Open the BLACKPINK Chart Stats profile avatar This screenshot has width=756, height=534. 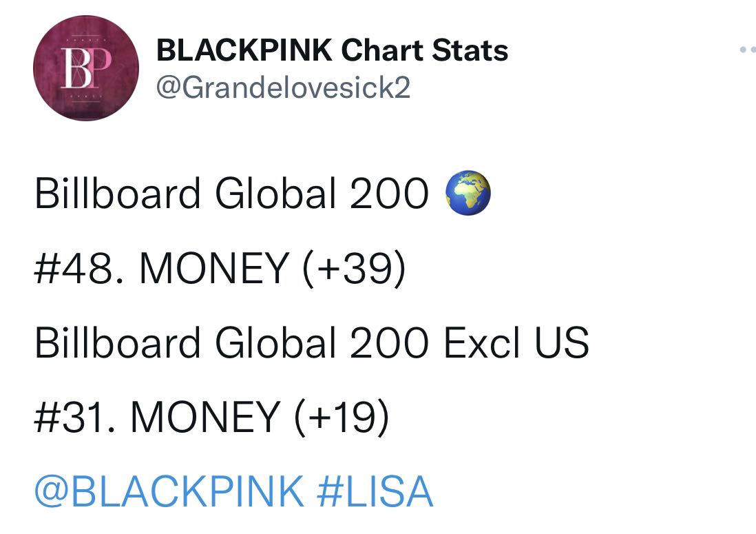[86, 68]
